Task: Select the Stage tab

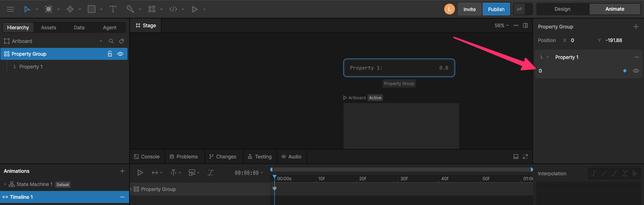Action: click(146, 26)
